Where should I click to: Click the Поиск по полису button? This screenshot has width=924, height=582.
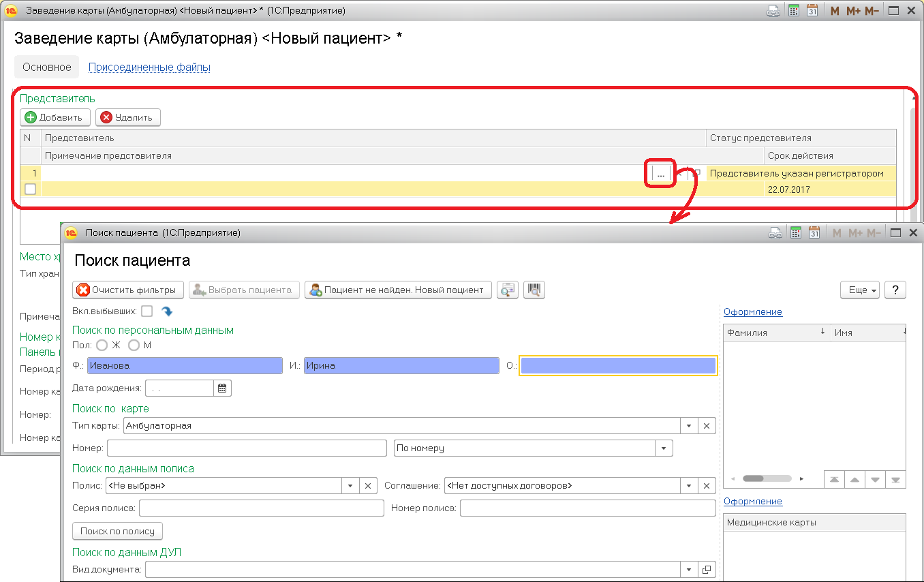[117, 531]
